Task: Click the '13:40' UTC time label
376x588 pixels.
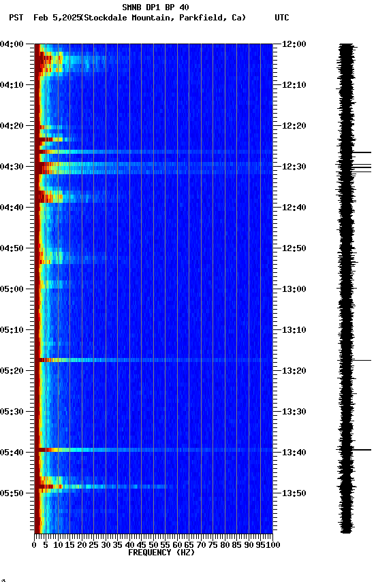Action: pyautogui.click(x=294, y=453)
